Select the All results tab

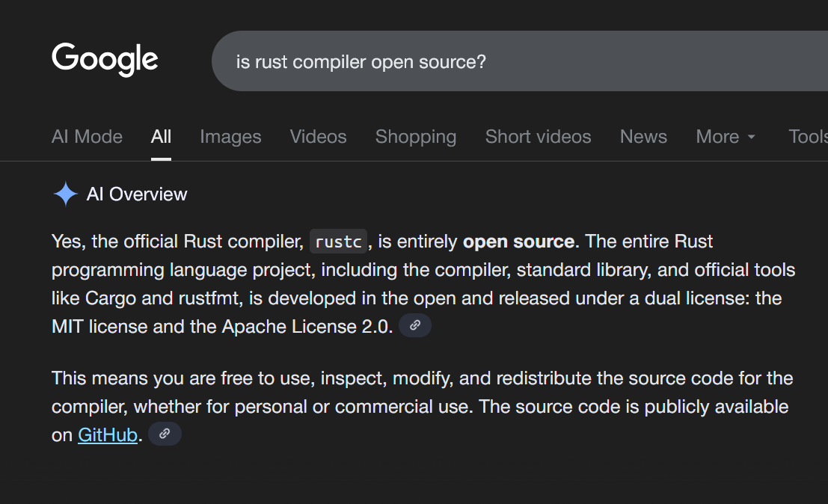tap(161, 137)
